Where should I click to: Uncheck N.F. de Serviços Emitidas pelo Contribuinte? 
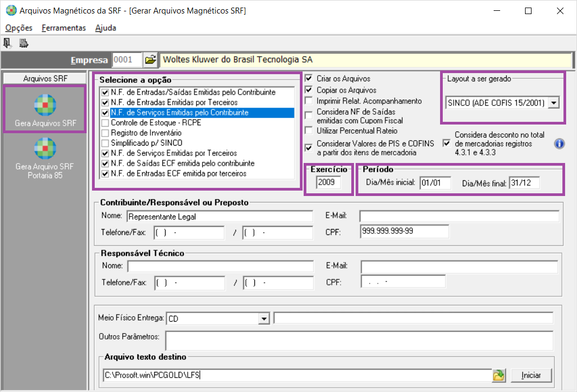pyautogui.click(x=105, y=113)
